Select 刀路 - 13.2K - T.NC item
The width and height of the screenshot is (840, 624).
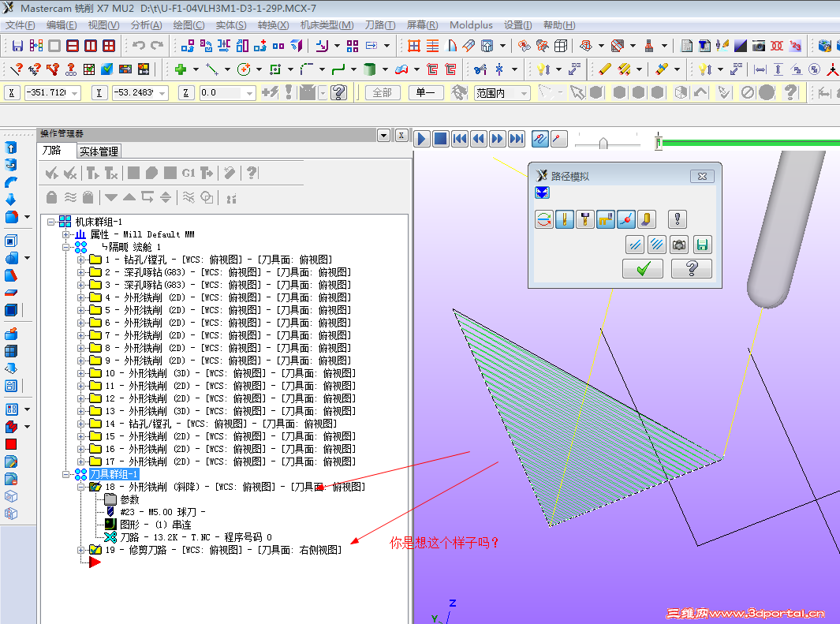point(196,537)
